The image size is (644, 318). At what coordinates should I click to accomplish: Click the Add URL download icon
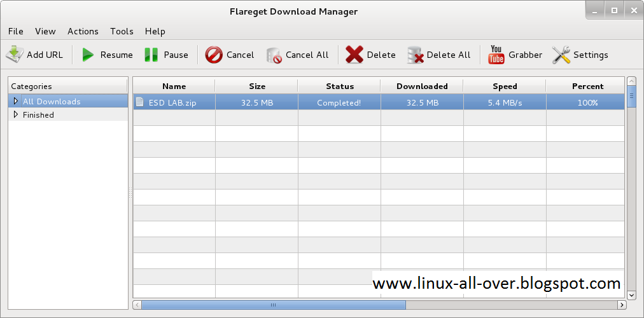[x=15, y=55]
